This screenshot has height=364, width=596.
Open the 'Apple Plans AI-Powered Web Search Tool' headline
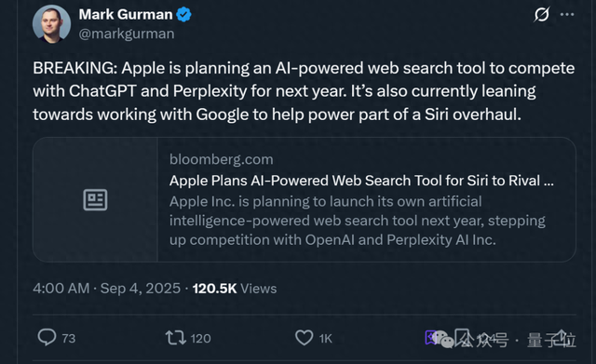361,181
